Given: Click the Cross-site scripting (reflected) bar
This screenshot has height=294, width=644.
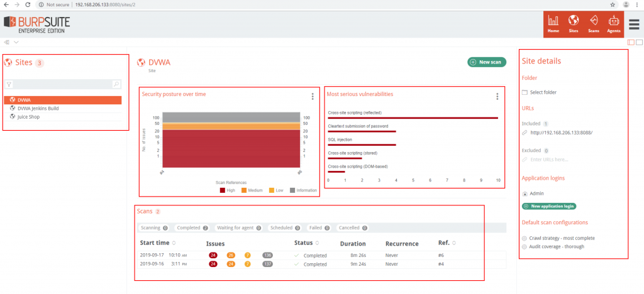Looking at the screenshot, I should pos(413,117).
